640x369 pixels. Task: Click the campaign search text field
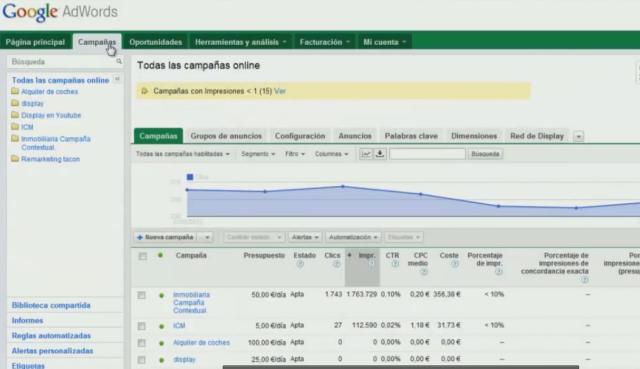pos(427,154)
